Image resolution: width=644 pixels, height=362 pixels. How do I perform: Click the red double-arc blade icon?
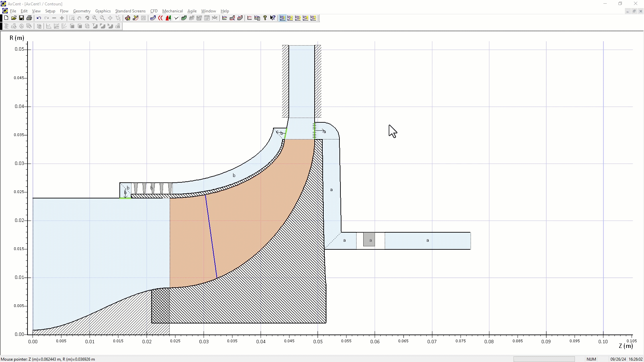[161, 18]
